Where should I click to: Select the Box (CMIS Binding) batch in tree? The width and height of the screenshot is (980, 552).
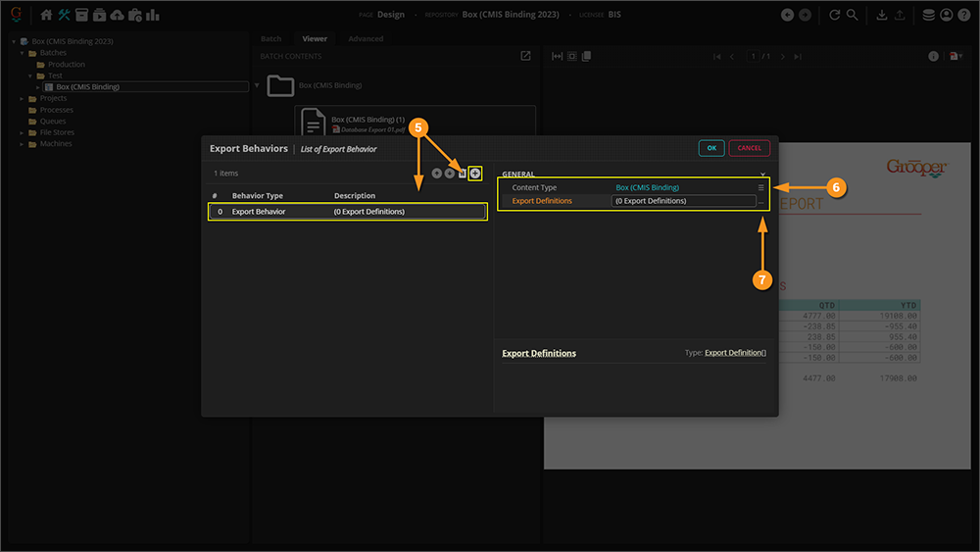click(x=87, y=87)
